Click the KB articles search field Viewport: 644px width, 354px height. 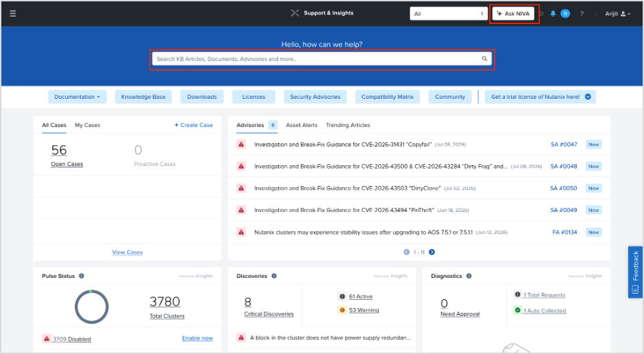[x=322, y=59]
